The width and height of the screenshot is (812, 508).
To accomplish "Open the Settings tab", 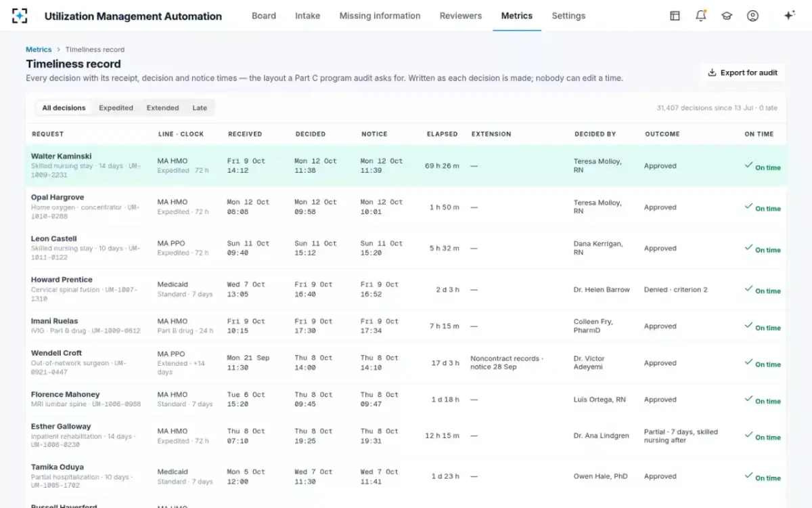I will [x=568, y=16].
